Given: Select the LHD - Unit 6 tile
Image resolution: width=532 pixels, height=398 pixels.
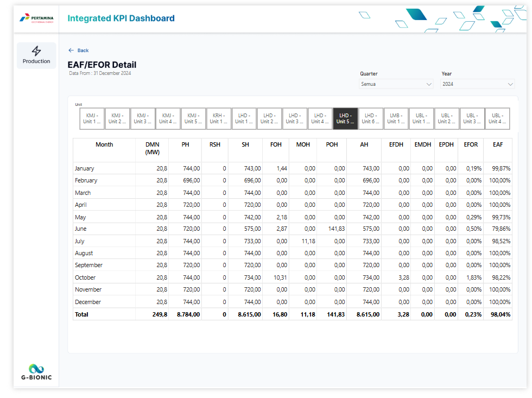Looking at the screenshot, I should click(370, 118).
